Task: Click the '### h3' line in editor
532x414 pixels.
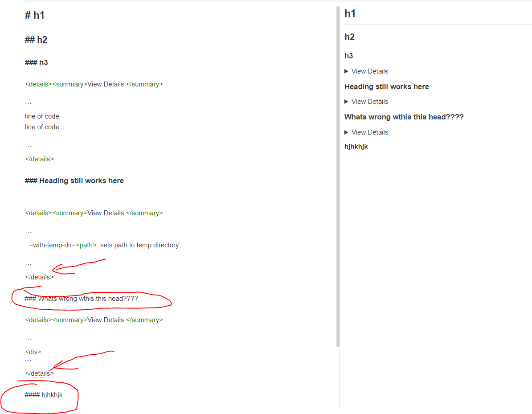Action: tap(36, 62)
